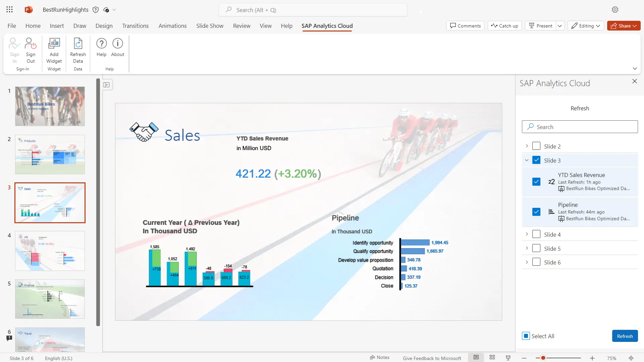Click the thumbnail pane scrollbar

[x=98, y=202]
